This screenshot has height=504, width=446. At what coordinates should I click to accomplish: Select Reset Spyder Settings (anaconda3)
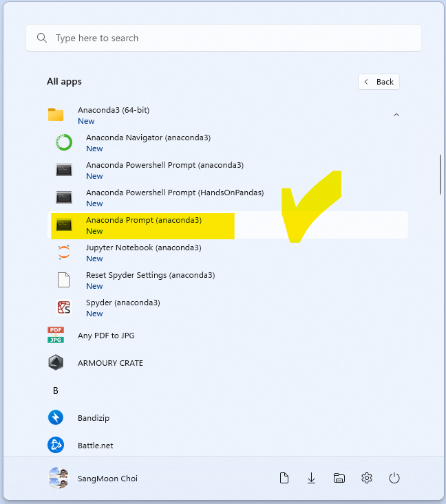[228, 280]
